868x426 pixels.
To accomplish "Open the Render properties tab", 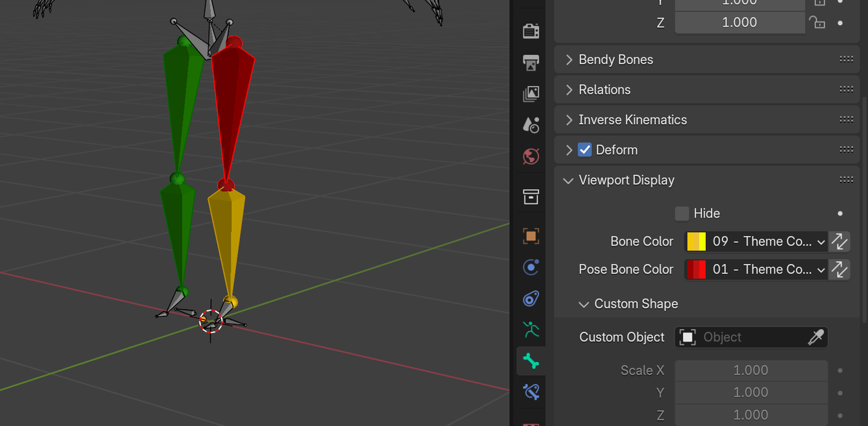I will coord(531,31).
